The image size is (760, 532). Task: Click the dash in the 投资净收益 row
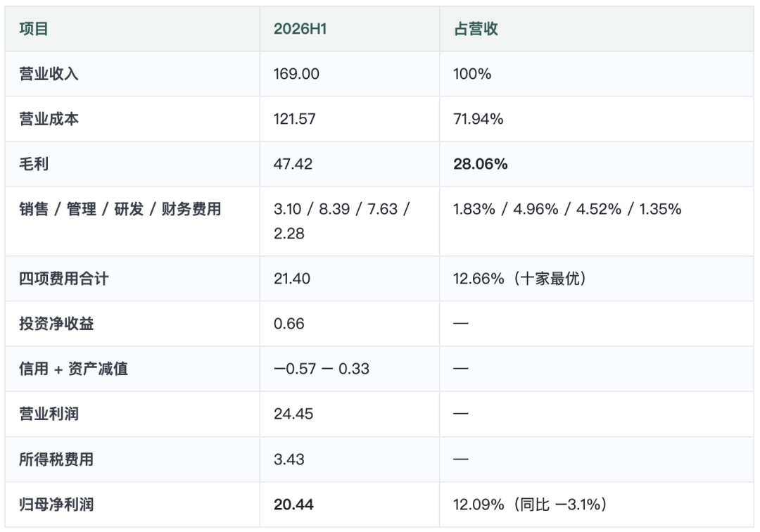(x=461, y=323)
